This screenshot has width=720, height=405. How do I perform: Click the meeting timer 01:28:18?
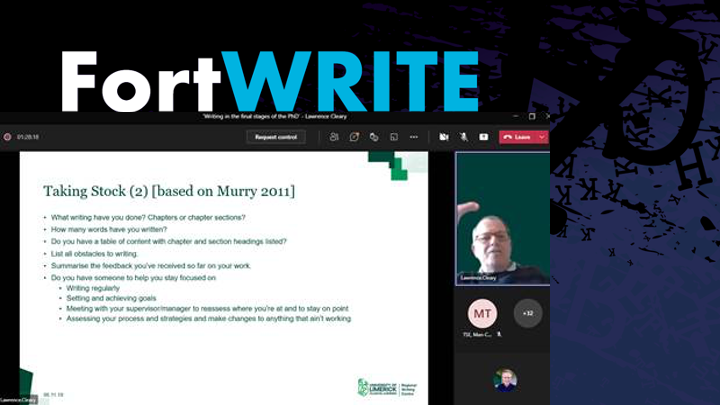28,137
